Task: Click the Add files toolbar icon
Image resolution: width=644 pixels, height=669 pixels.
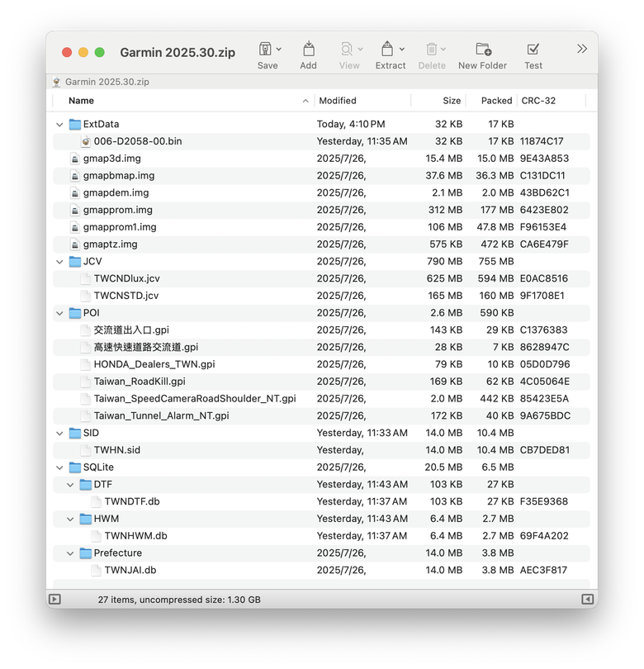Action: click(x=308, y=49)
